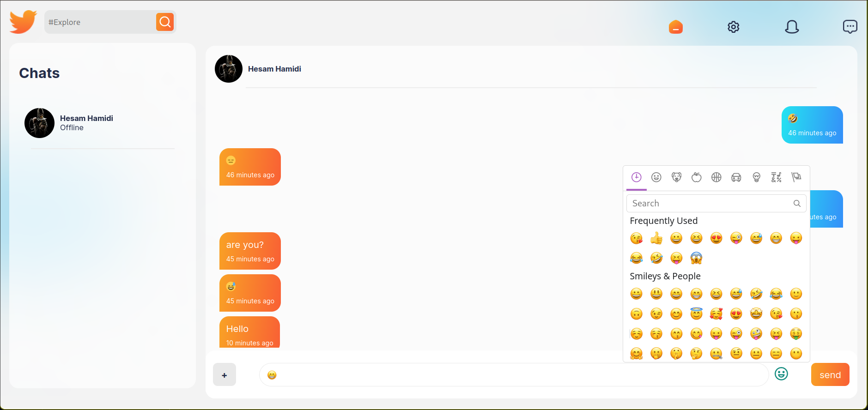Switch to Animals & Nature emoji tab
The image size is (868, 410).
pos(676,177)
